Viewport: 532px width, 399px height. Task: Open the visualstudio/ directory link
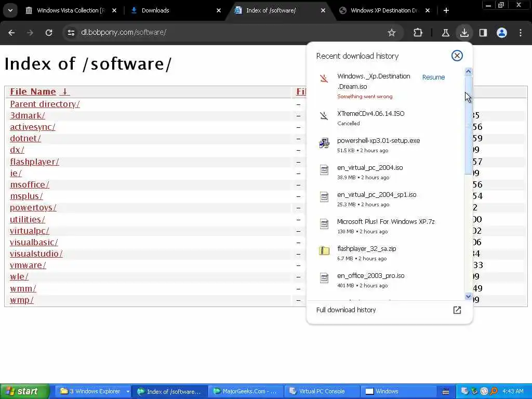point(36,254)
